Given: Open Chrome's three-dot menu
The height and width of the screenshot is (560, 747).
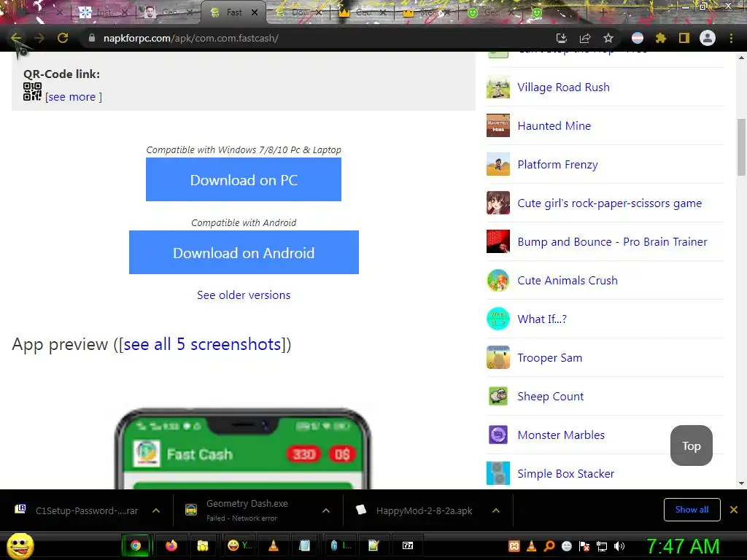Looking at the screenshot, I should [x=731, y=38].
